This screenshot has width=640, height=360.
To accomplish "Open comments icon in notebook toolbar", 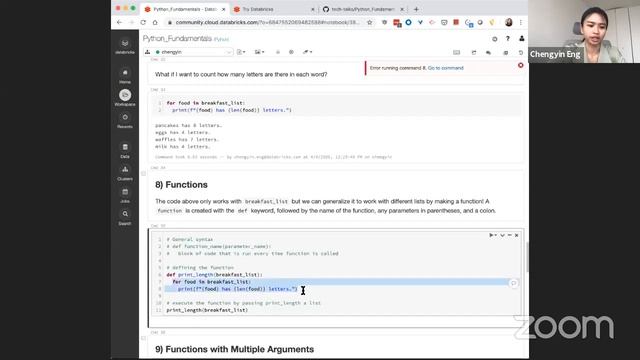I will 488,52.
